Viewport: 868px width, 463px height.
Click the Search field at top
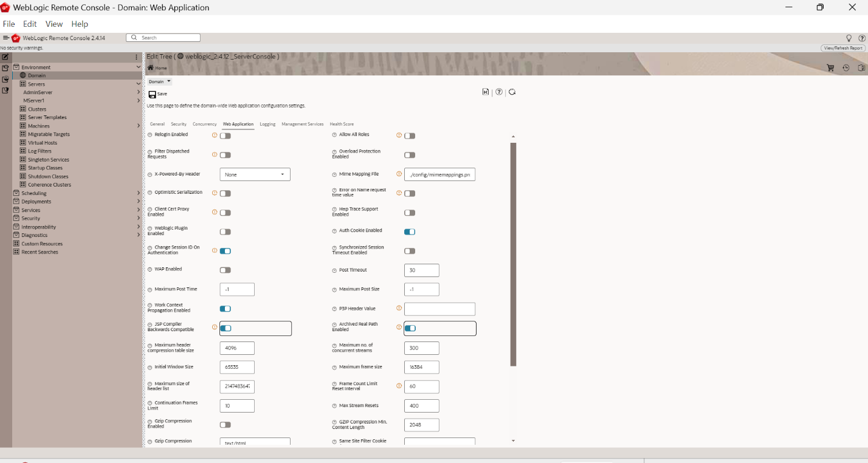[x=163, y=38]
